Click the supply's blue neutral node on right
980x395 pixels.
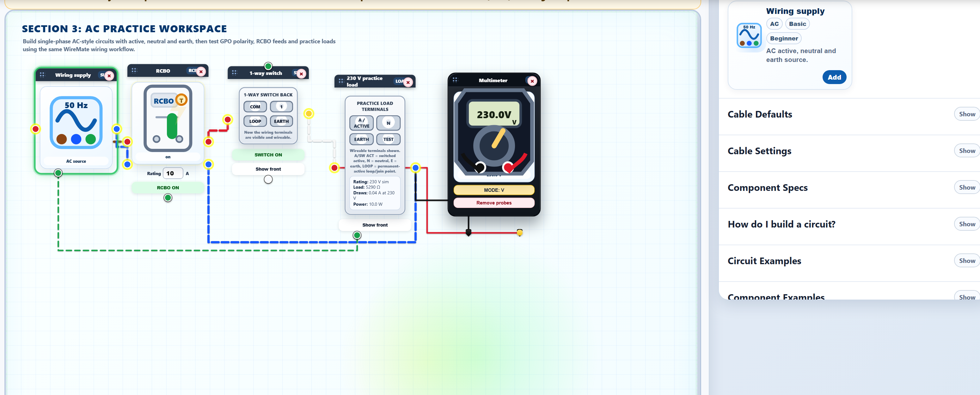[117, 129]
